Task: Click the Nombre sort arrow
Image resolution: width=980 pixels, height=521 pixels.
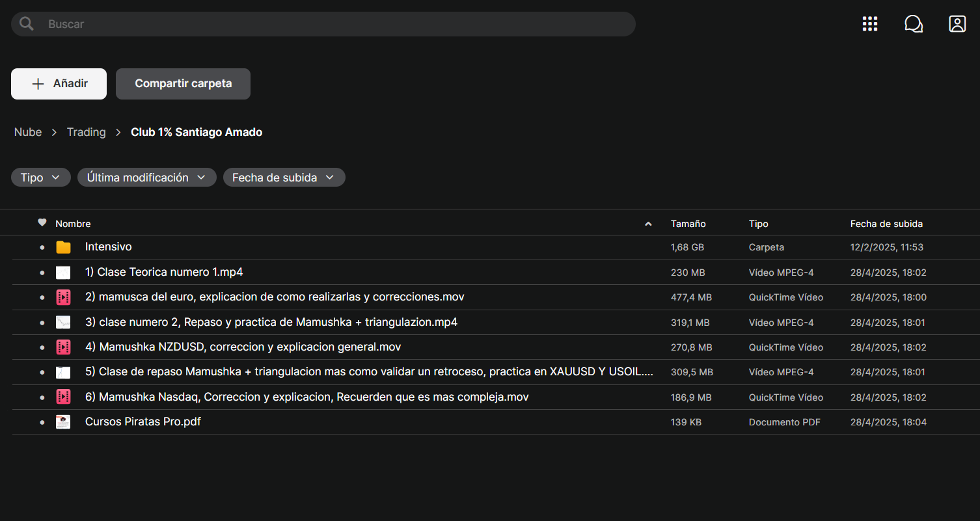Action: click(648, 224)
